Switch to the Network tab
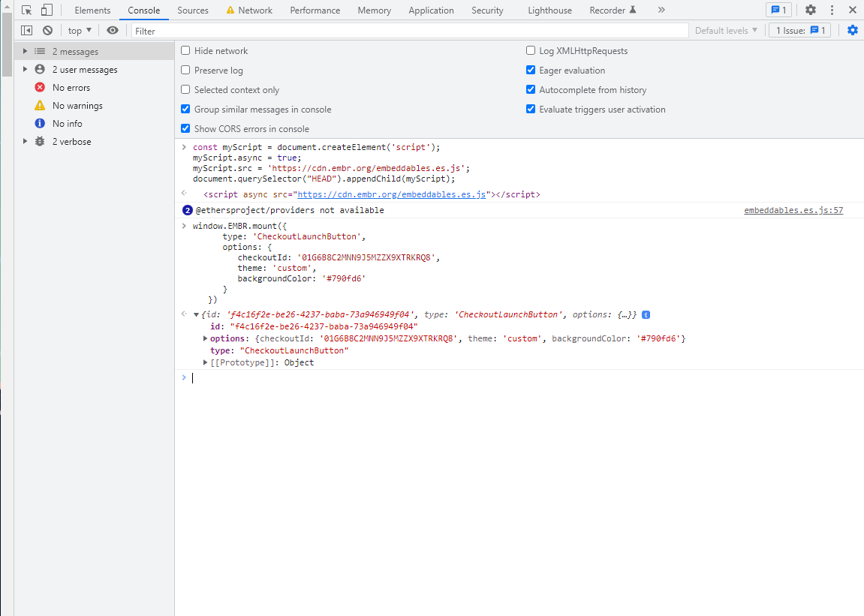 click(x=249, y=11)
